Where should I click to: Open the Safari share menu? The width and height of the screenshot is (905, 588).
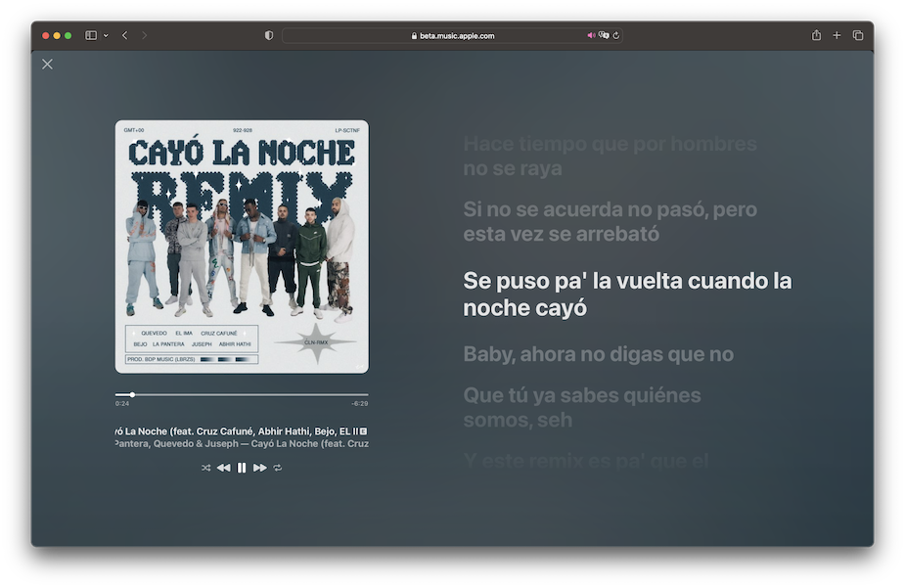[x=816, y=35]
